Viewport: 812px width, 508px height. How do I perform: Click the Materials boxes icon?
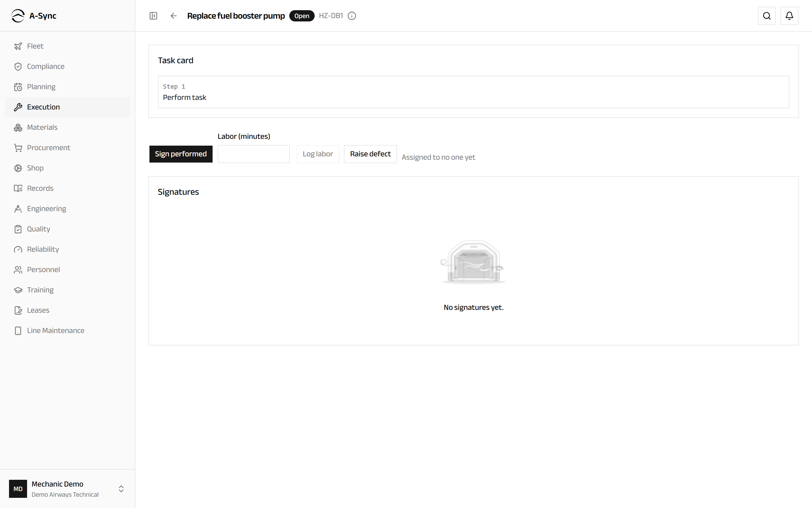(18, 127)
